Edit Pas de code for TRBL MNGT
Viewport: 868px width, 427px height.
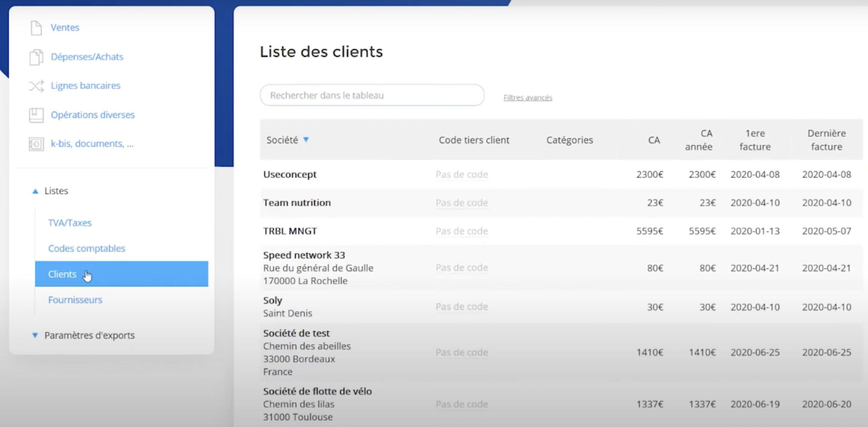(462, 231)
